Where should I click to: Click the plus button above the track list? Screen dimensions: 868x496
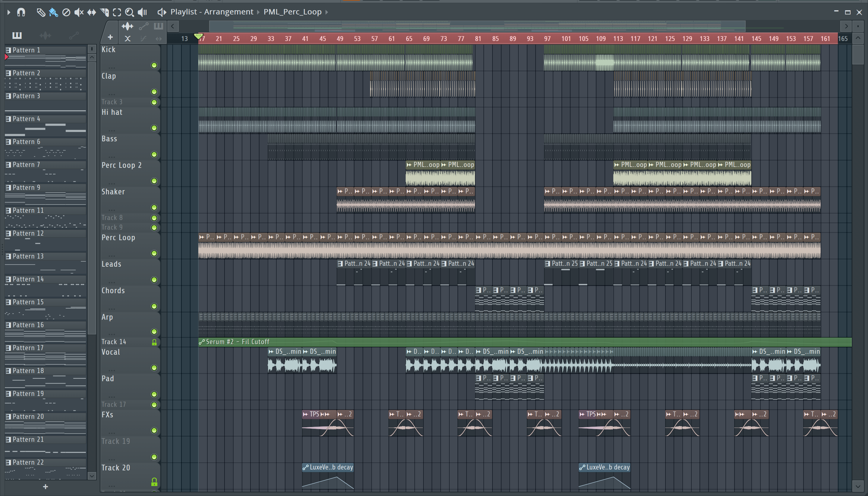click(x=110, y=37)
